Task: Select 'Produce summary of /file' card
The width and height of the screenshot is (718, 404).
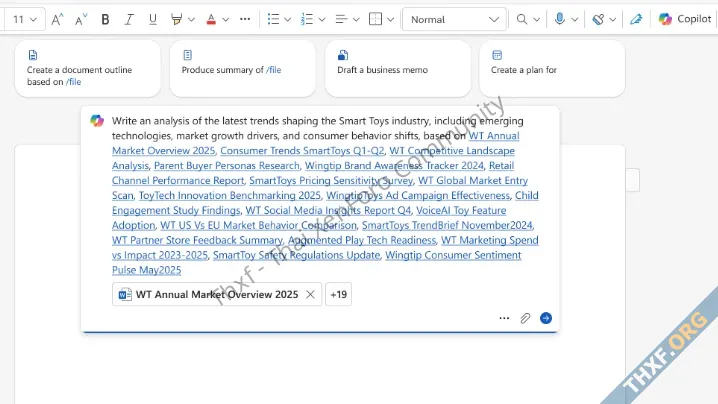Action: click(x=243, y=69)
